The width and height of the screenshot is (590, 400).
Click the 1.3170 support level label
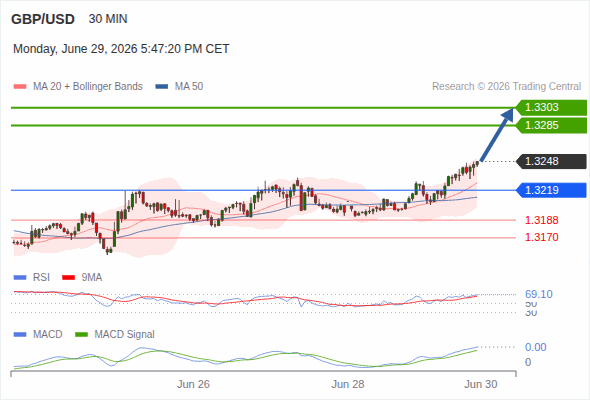pyautogui.click(x=541, y=237)
